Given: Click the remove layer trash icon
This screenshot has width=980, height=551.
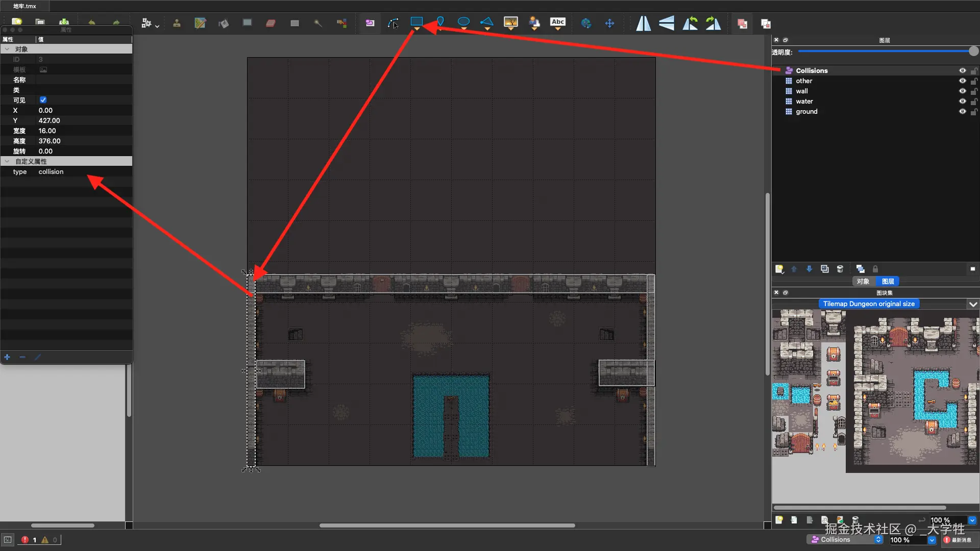Looking at the screenshot, I should (840, 269).
